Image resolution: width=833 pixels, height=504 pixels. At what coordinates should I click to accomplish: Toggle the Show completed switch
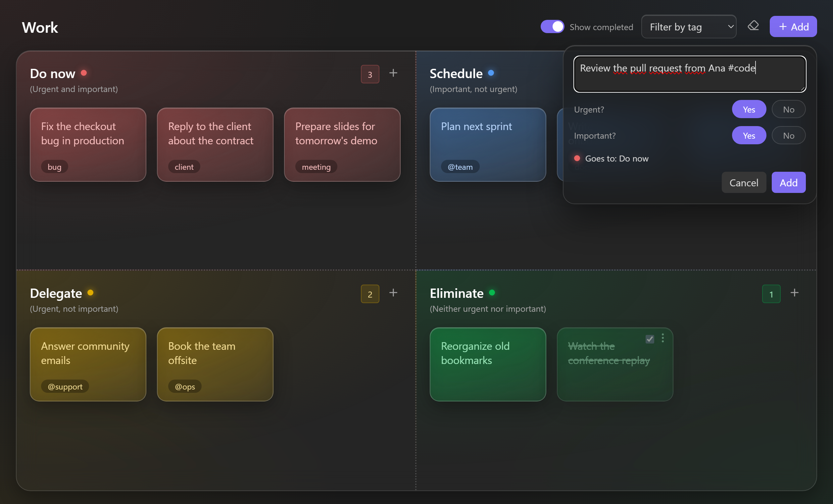coord(552,27)
